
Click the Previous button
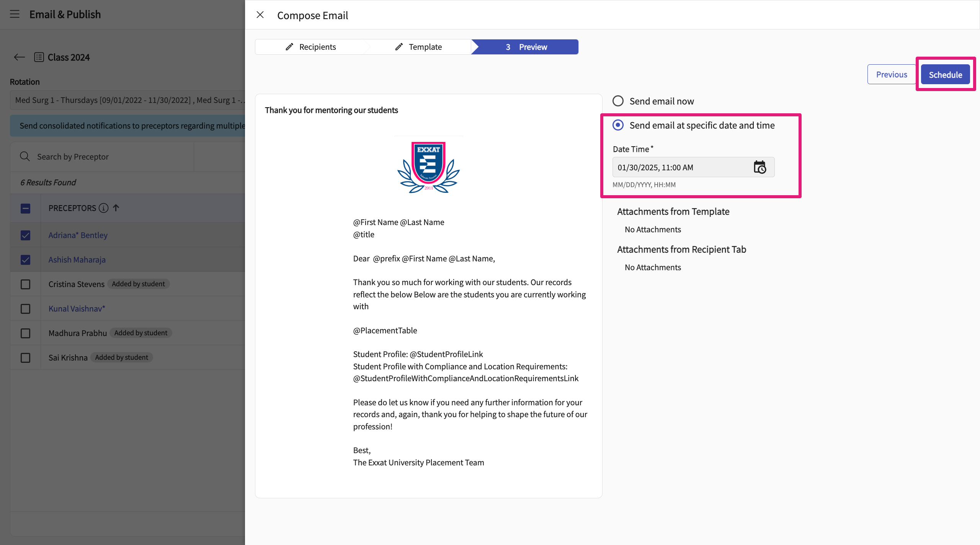(x=891, y=75)
